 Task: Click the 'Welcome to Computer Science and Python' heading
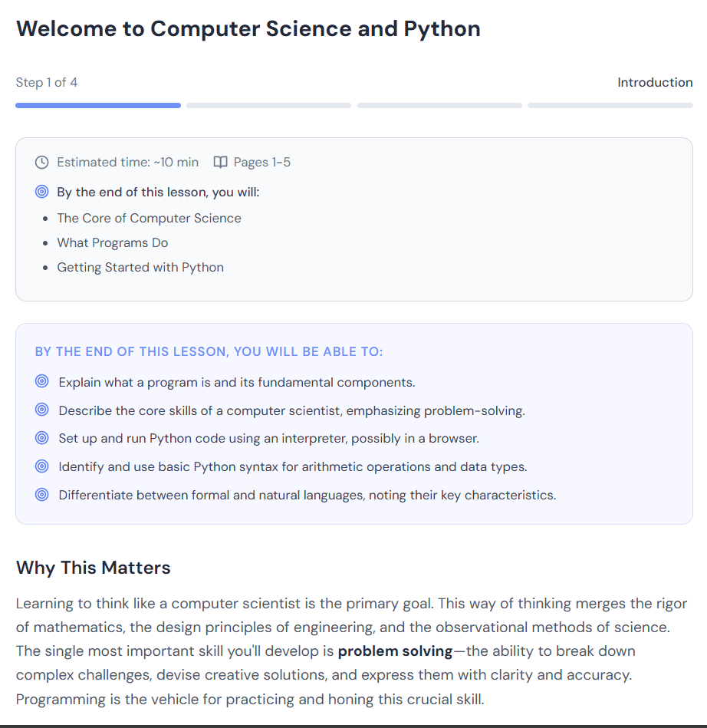[248, 28]
